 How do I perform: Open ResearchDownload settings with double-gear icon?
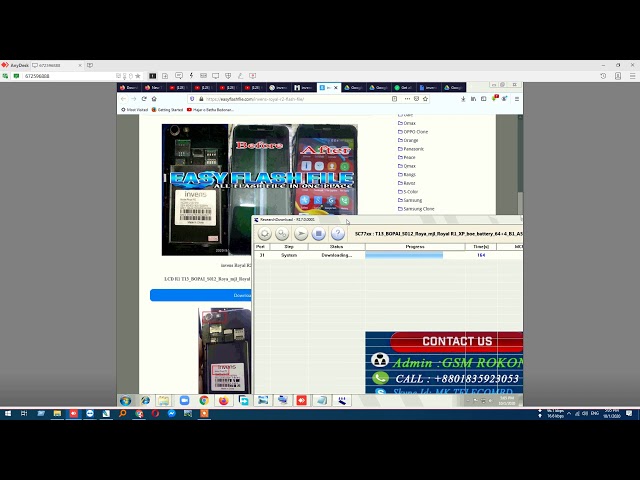coord(282,233)
